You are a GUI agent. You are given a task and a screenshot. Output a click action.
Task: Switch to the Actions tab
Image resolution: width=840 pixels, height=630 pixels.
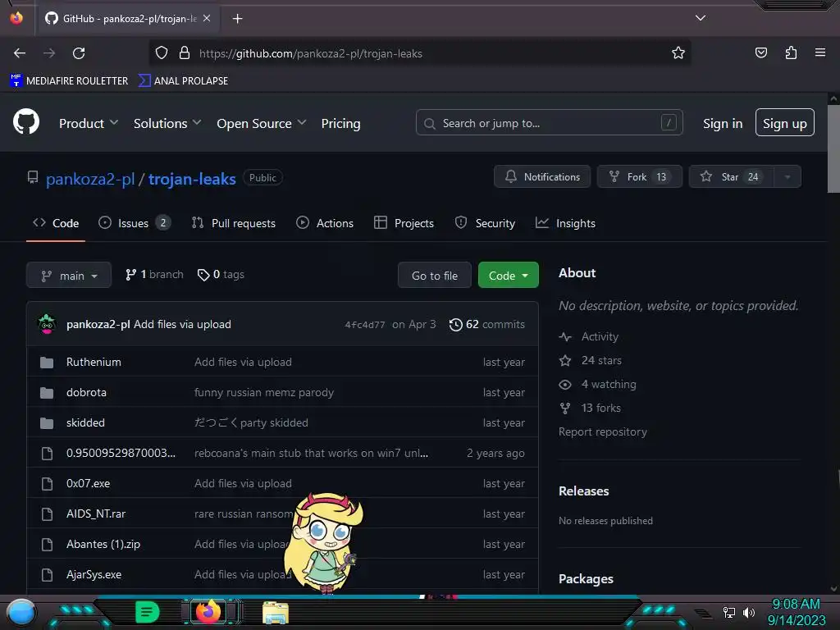325,223
